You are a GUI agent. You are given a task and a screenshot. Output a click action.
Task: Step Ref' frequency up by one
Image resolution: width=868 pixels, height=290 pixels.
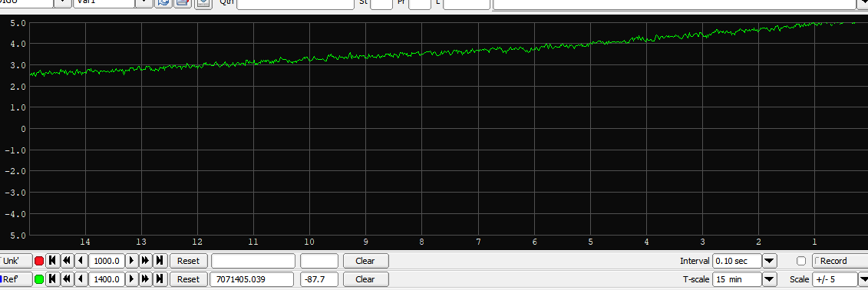(x=132, y=279)
